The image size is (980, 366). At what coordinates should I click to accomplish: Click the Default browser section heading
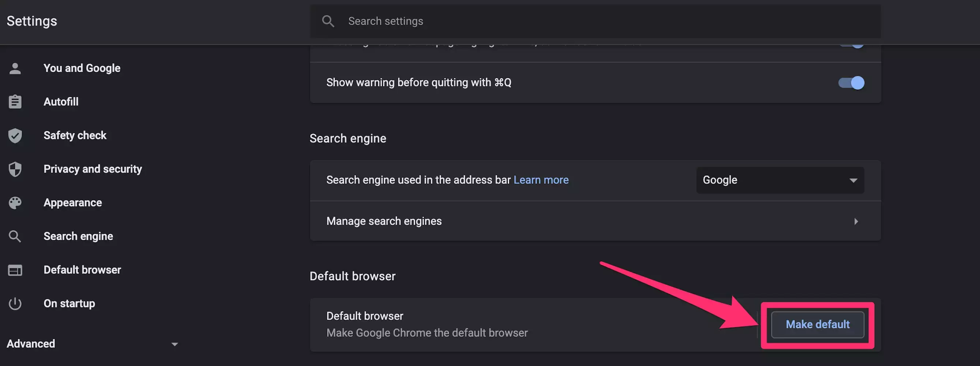pyautogui.click(x=352, y=276)
